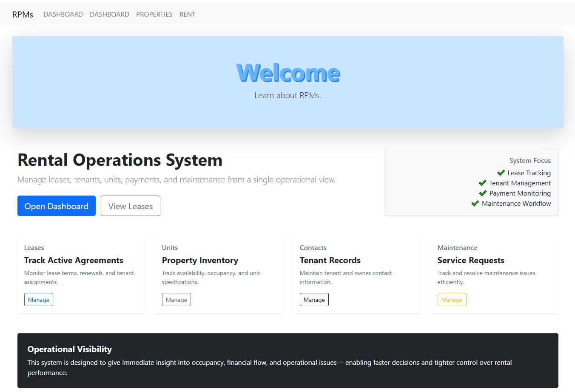Click View Leases

coord(130,206)
